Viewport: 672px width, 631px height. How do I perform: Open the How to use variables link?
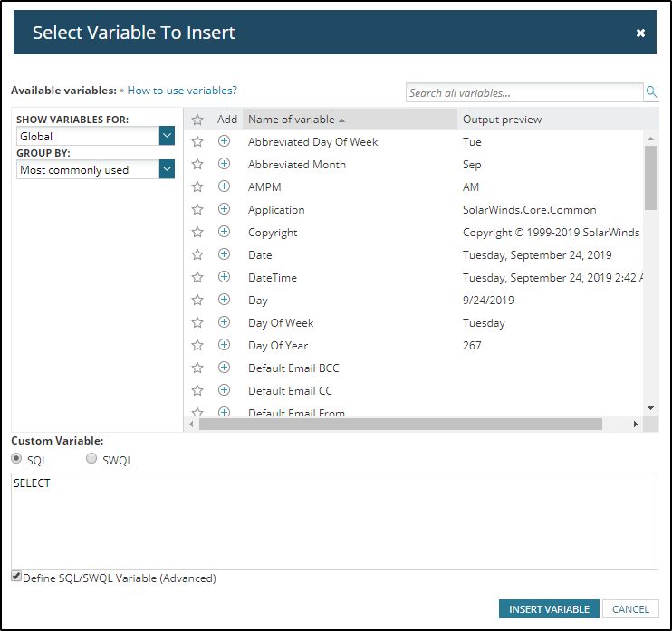coord(182,91)
